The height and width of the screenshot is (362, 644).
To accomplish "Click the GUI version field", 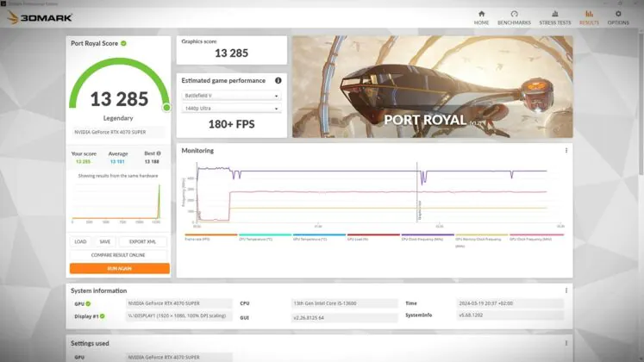I will click(x=345, y=318).
